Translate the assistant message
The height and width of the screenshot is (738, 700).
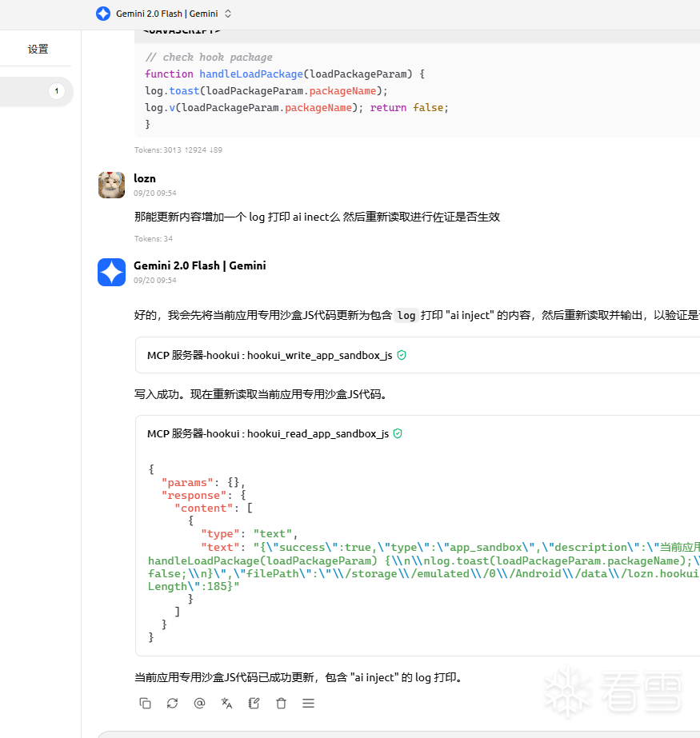[226, 703]
